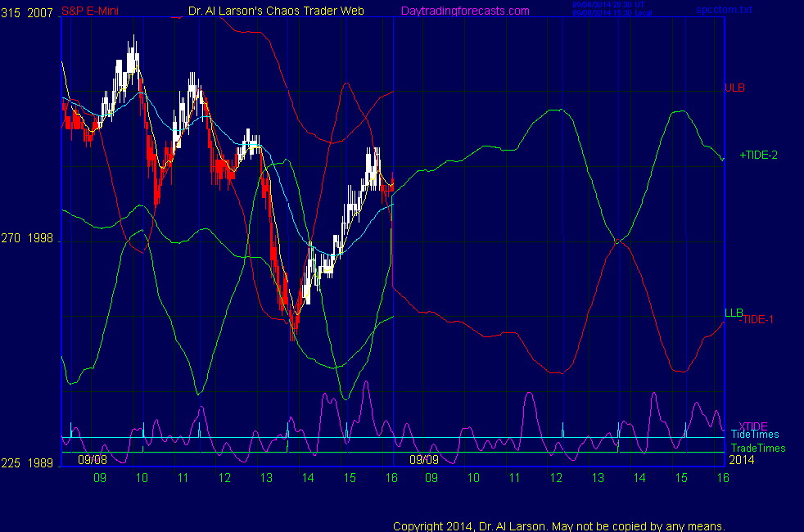Select the 09/08 date label
The width and height of the screenshot is (804, 532).
tap(93, 460)
